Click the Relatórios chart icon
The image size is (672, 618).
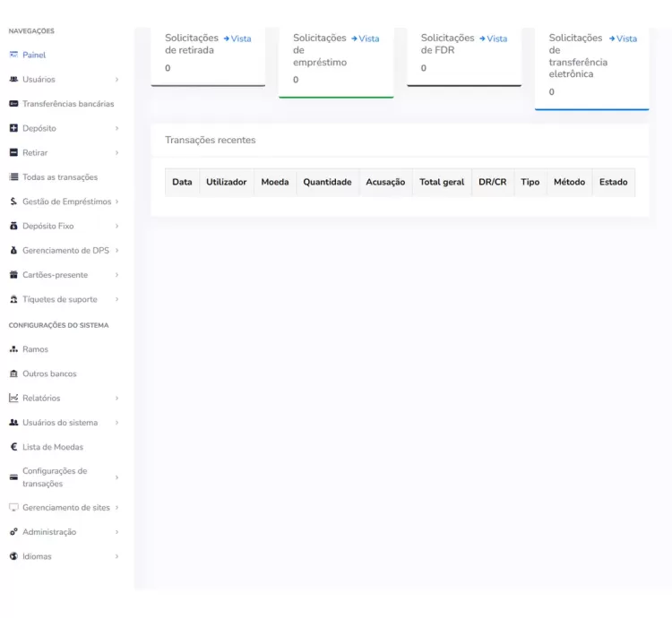click(13, 398)
